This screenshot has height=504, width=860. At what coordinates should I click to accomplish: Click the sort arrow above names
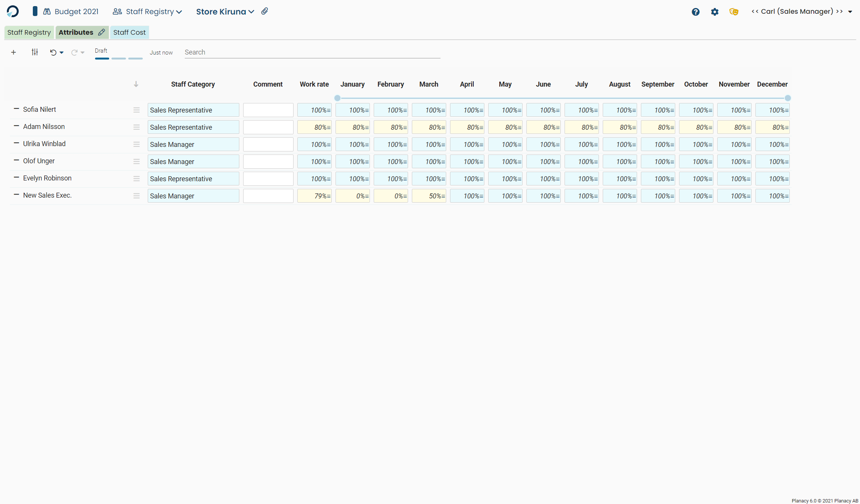click(136, 84)
